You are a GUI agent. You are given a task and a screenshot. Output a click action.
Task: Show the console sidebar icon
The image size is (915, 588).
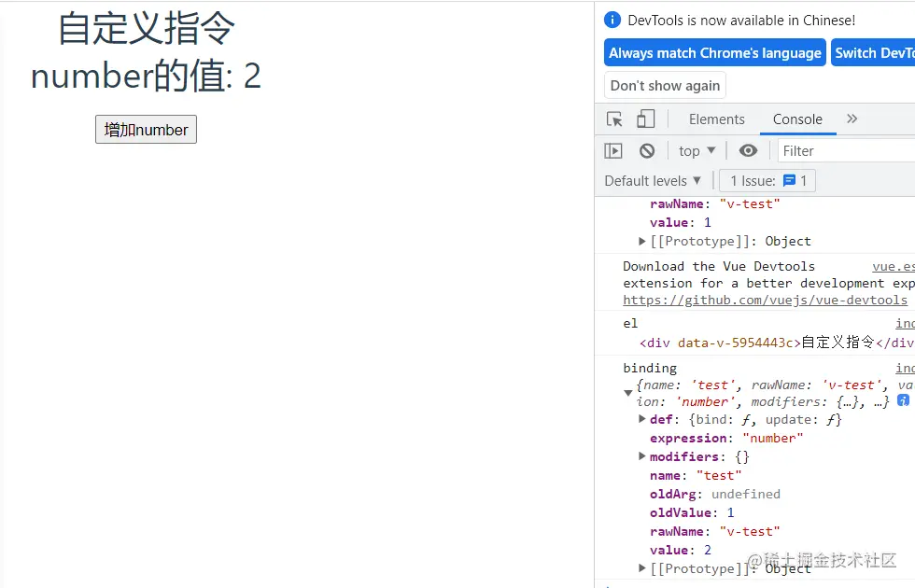click(x=613, y=151)
